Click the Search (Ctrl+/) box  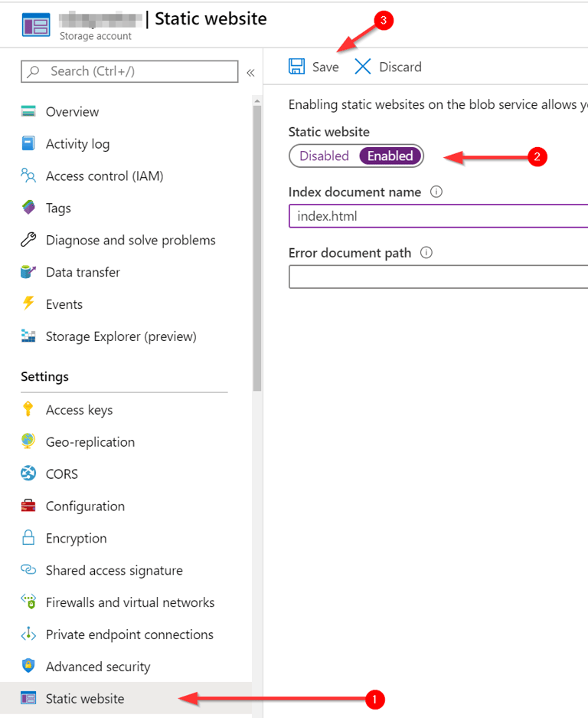click(x=130, y=71)
